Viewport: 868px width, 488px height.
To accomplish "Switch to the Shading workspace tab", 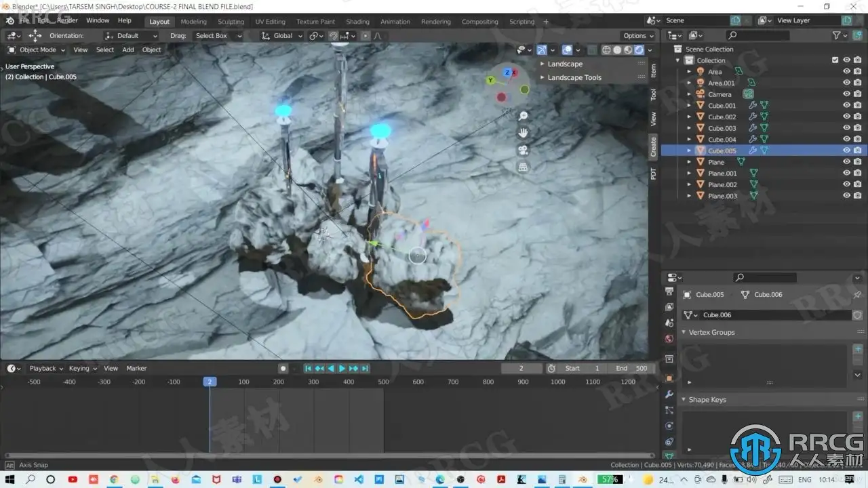I will pyautogui.click(x=357, y=22).
